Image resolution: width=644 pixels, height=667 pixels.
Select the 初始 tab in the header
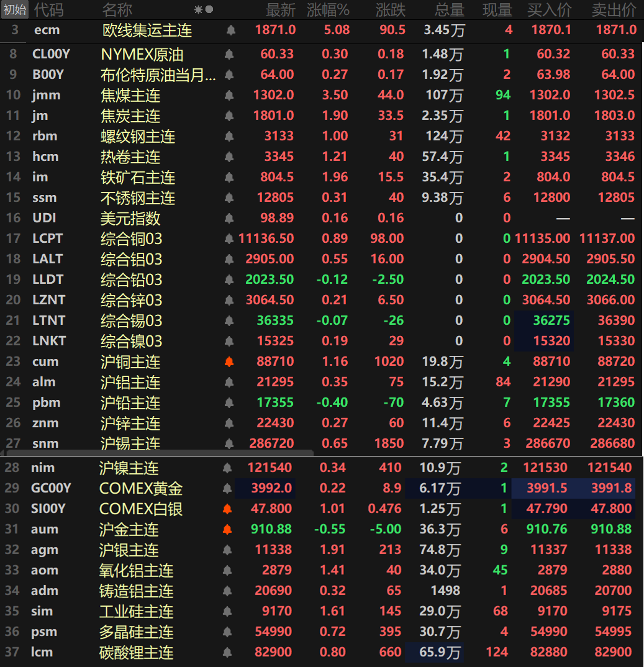click(15, 9)
